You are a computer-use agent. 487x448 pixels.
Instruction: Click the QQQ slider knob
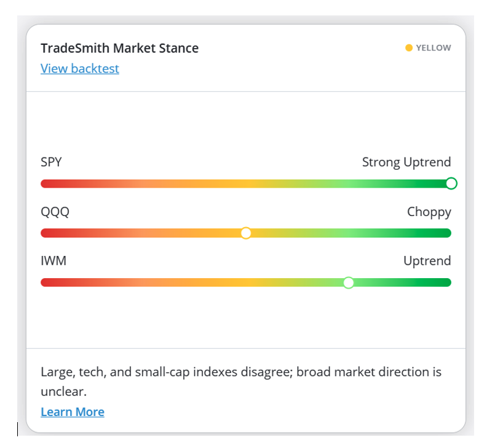(246, 233)
